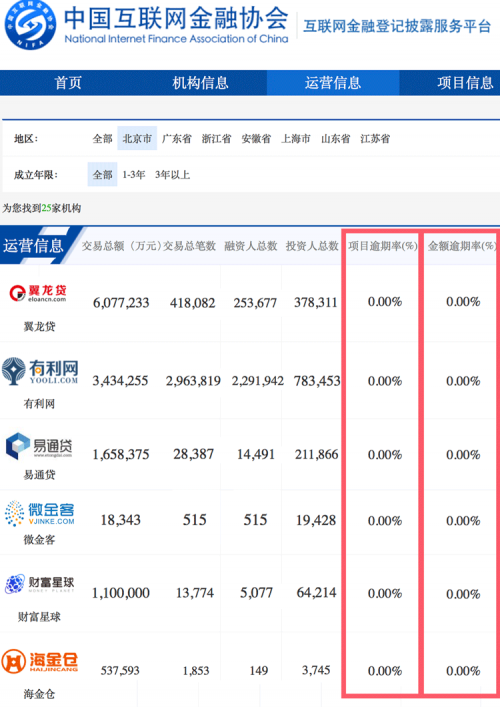Open the 微金客 vjinke.com logo
Viewport: 500px width, 707px height.
pos(40,513)
